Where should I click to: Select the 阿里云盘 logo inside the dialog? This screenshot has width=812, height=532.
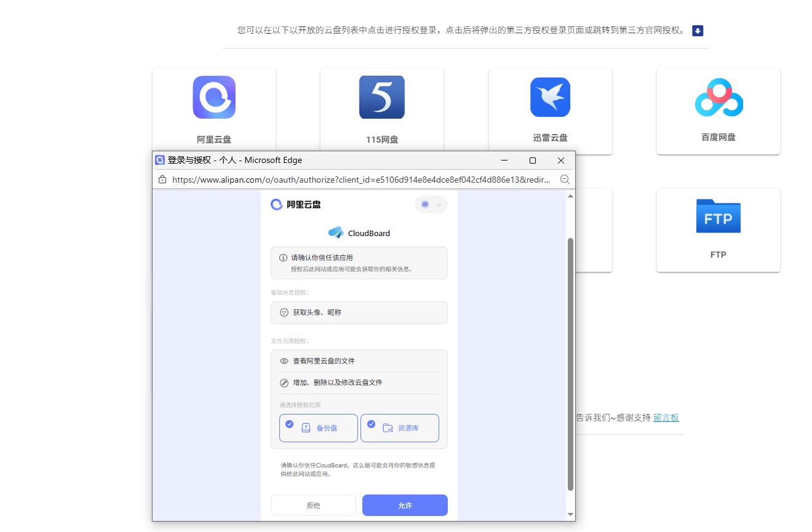pyautogui.click(x=277, y=204)
